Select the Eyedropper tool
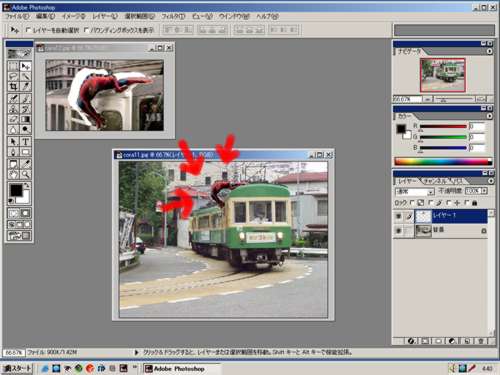The image size is (500, 375). click(x=25, y=164)
